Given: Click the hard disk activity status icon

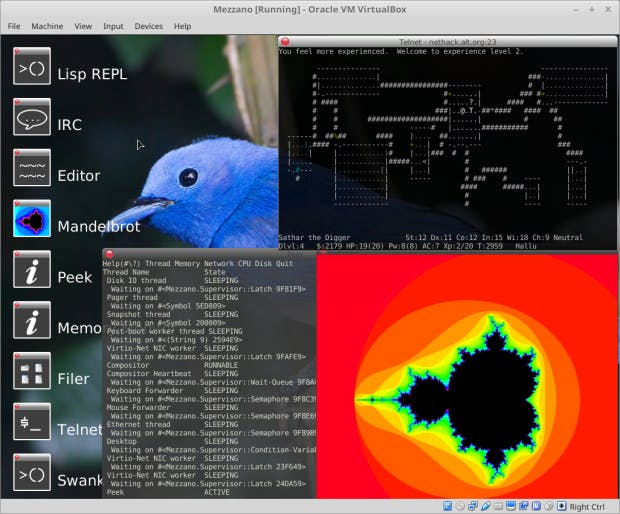Looking at the screenshot, I should tap(447, 506).
